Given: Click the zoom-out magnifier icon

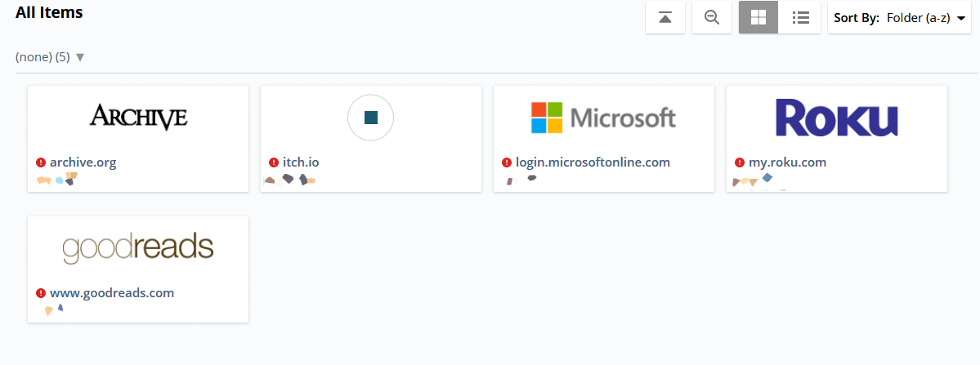Looking at the screenshot, I should click(x=712, y=17).
